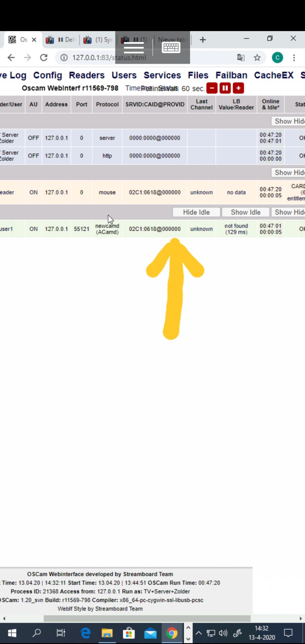Launch Microsoft Edge from taskbar
The image size is (305, 644).
85,633
